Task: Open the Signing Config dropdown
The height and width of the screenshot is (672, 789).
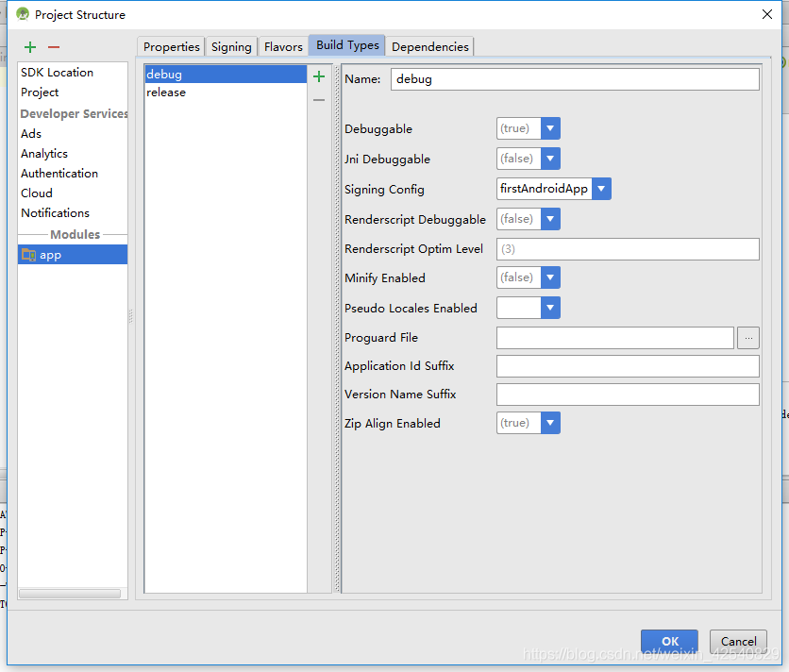Action: coord(601,189)
